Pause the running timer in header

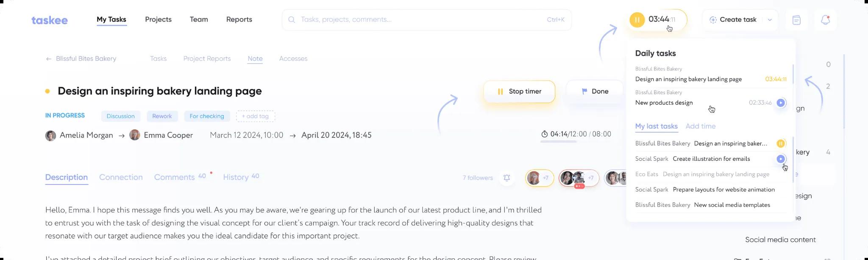637,20
